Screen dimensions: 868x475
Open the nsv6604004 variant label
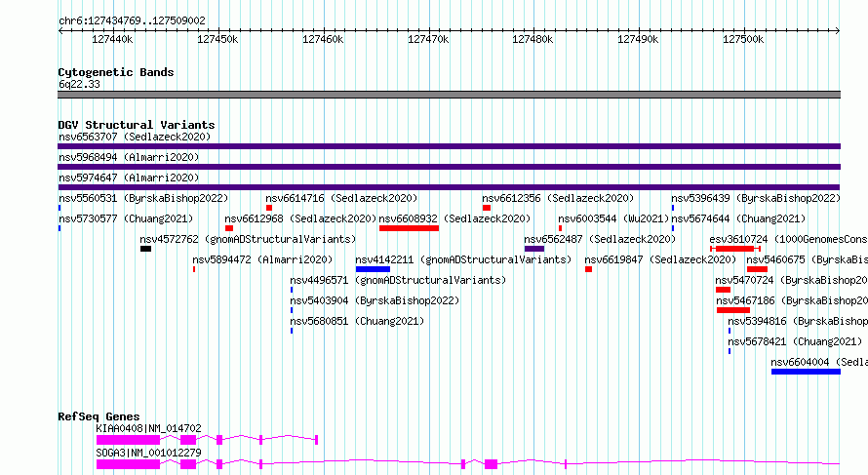819,362
